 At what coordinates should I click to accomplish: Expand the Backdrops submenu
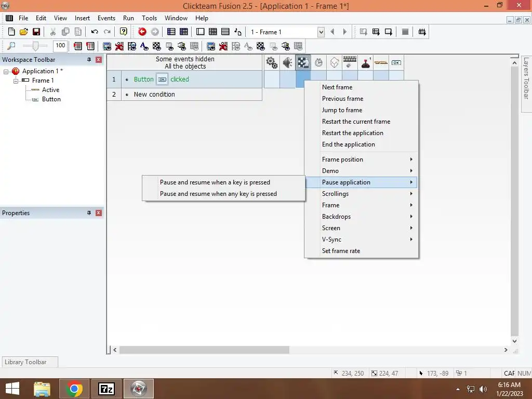(x=362, y=217)
